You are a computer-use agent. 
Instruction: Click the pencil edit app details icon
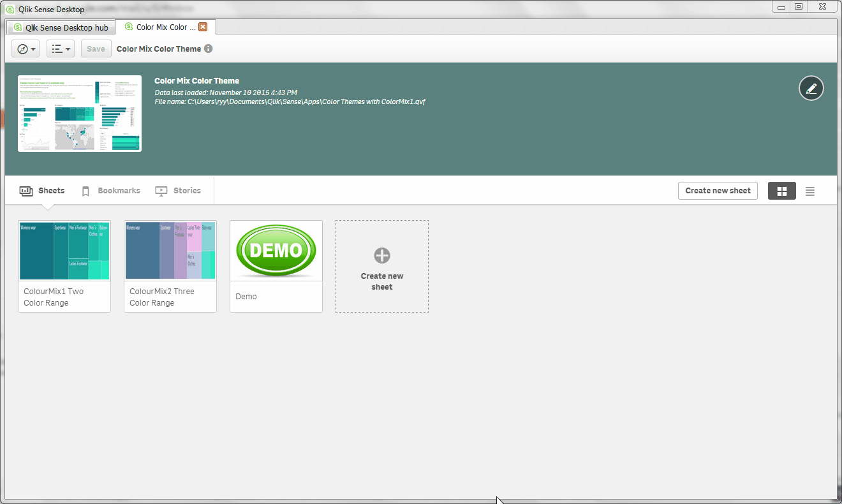[x=811, y=88]
